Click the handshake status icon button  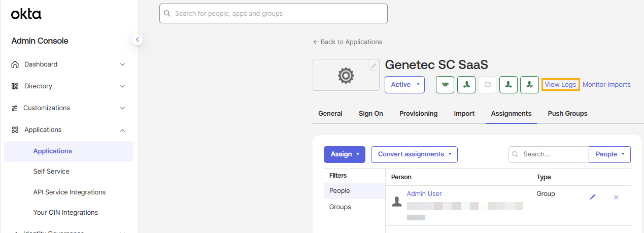(x=445, y=85)
